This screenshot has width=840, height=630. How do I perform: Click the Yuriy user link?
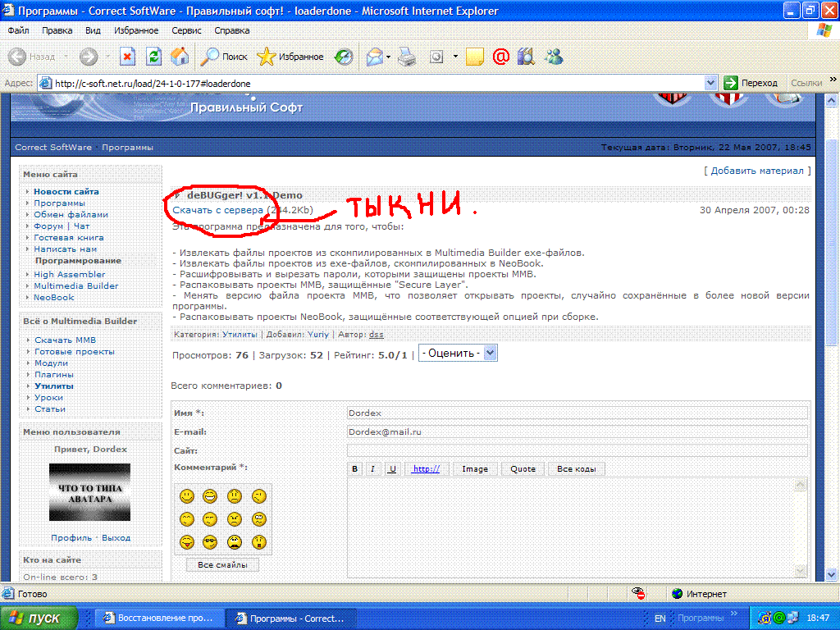pos(318,335)
